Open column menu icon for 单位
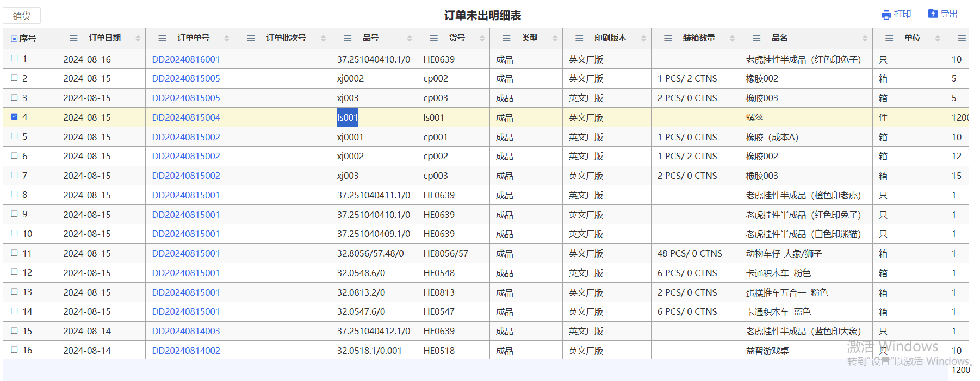 click(889, 38)
